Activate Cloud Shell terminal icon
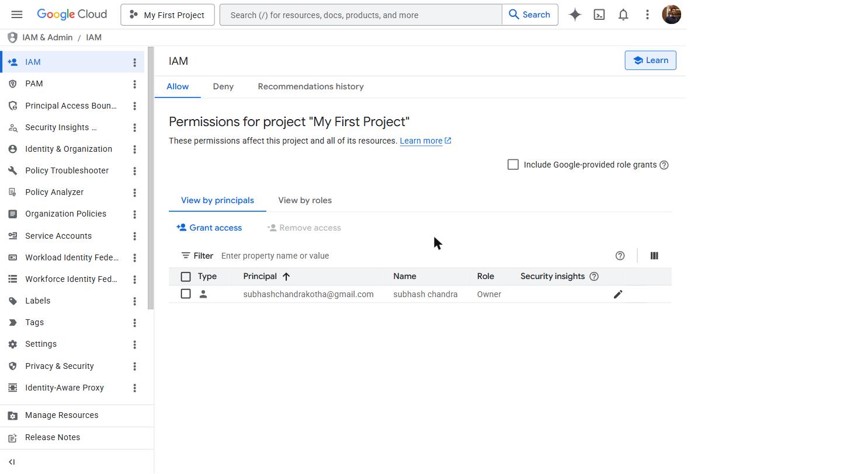The height and width of the screenshot is (474, 868). pos(599,15)
